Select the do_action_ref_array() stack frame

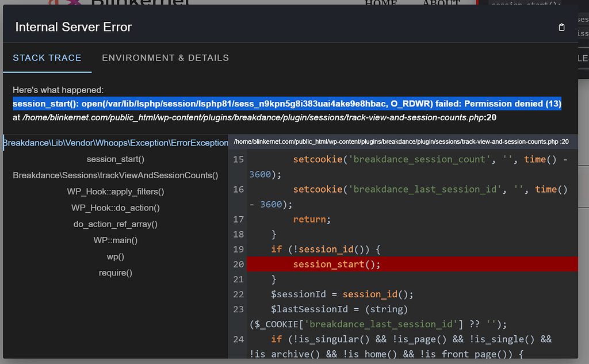[114, 224]
